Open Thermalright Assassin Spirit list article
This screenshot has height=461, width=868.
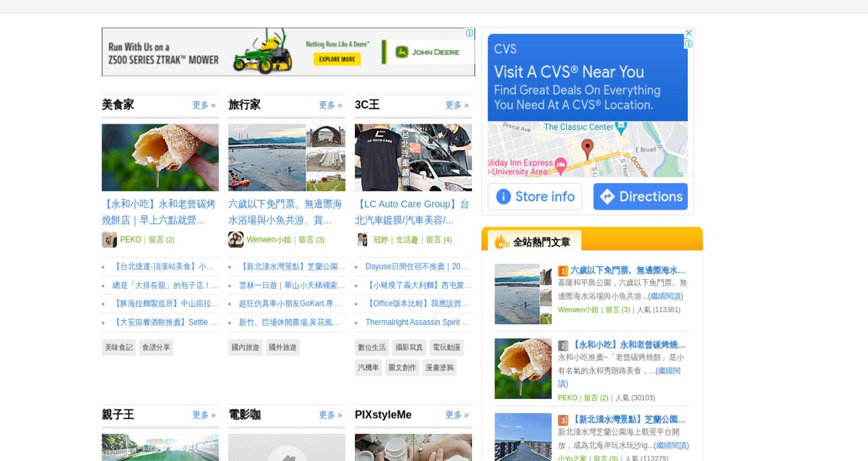click(417, 322)
